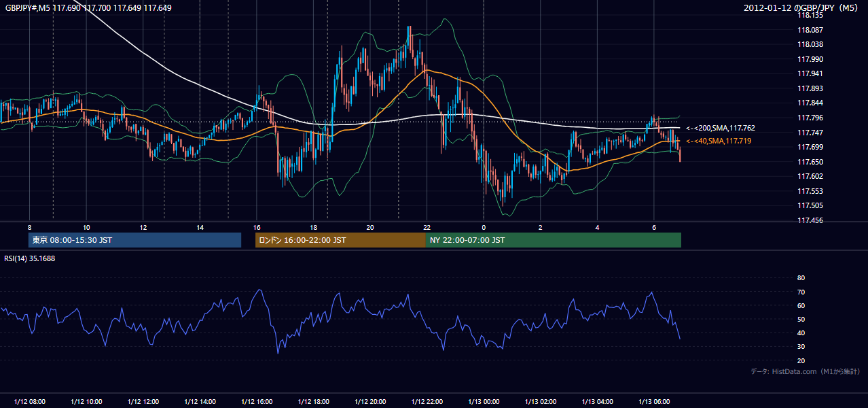868x408 pixels.
Task: Click the 1/12 14:00 bottom time label
Action: pos(200,402)
